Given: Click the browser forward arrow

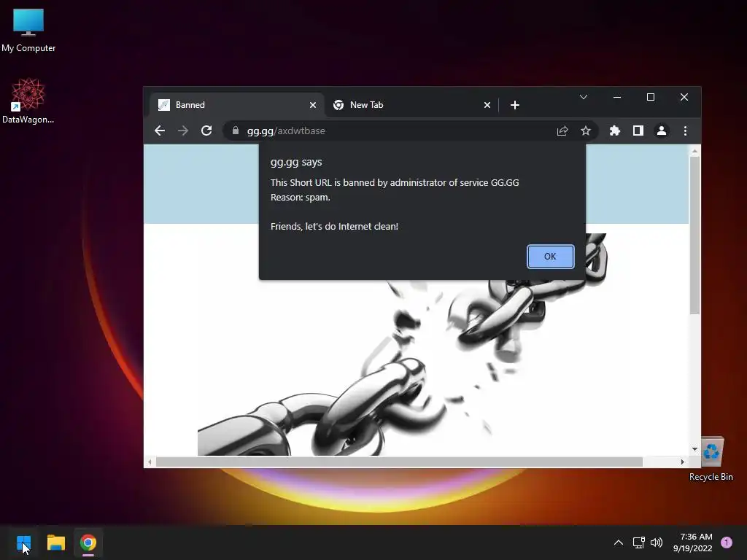Looking at the screenshot, I should 183,131.
